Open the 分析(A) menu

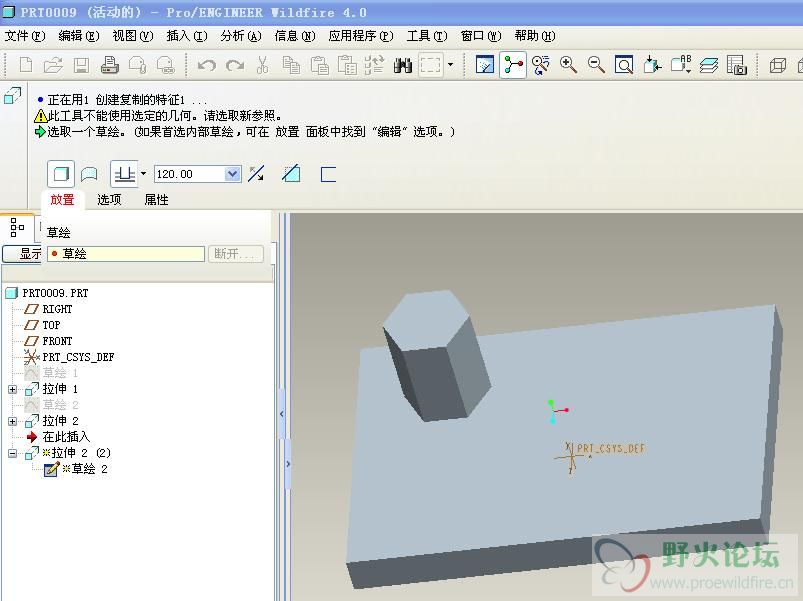(241, 36)
